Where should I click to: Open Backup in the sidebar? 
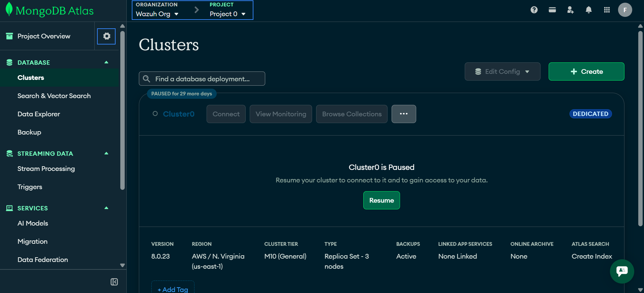29,132
